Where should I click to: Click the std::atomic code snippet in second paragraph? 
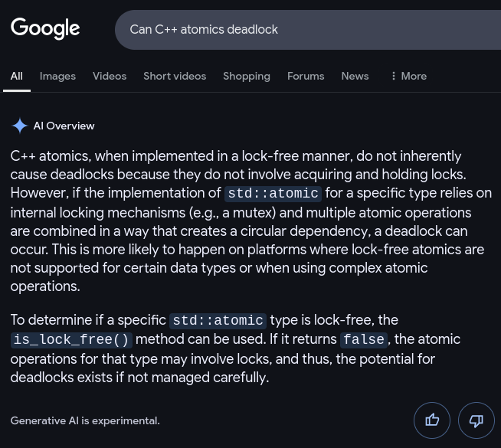coord(218,321)
